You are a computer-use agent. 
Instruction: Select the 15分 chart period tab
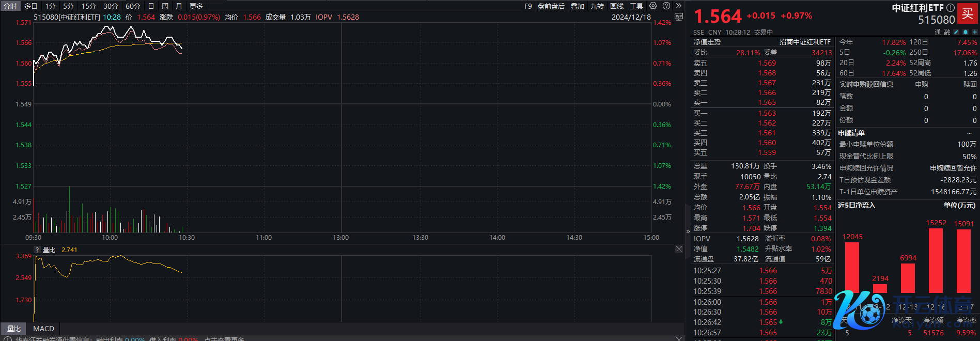pyautogui.click(x=88, y=6)
